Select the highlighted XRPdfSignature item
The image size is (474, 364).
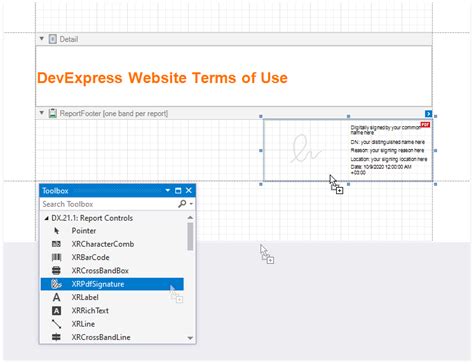(x=112, y=284)
